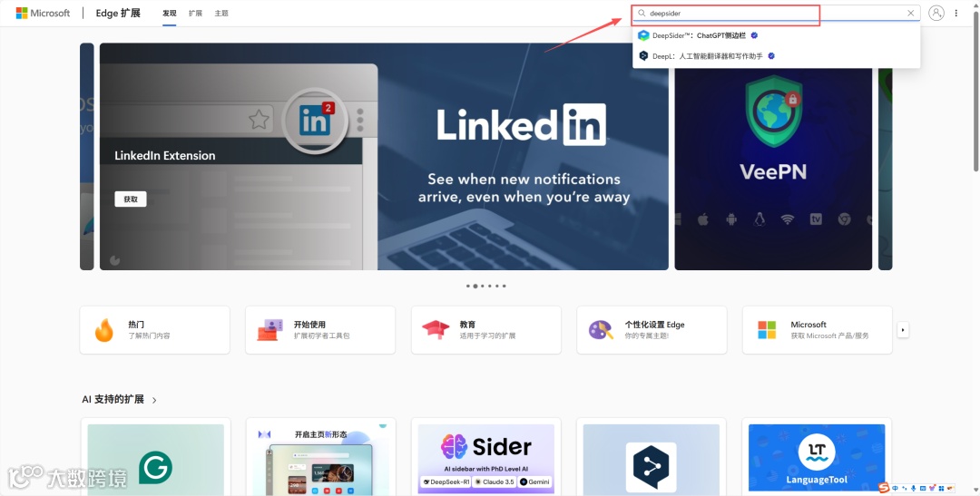The height and width of the screenshot is (496, 980).
Task: Open the three-dot more options menu
Action: point(956,13)
